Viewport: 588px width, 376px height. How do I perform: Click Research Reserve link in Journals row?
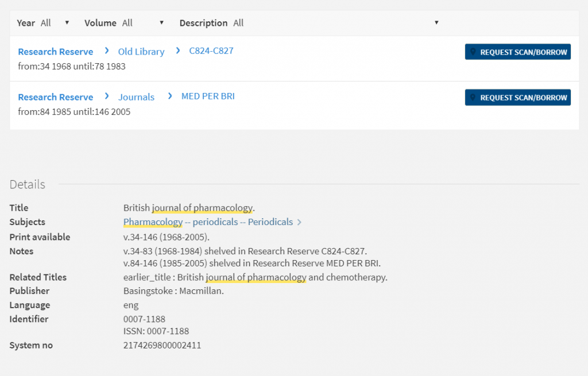pyautogui.click(x=55, y=97)
